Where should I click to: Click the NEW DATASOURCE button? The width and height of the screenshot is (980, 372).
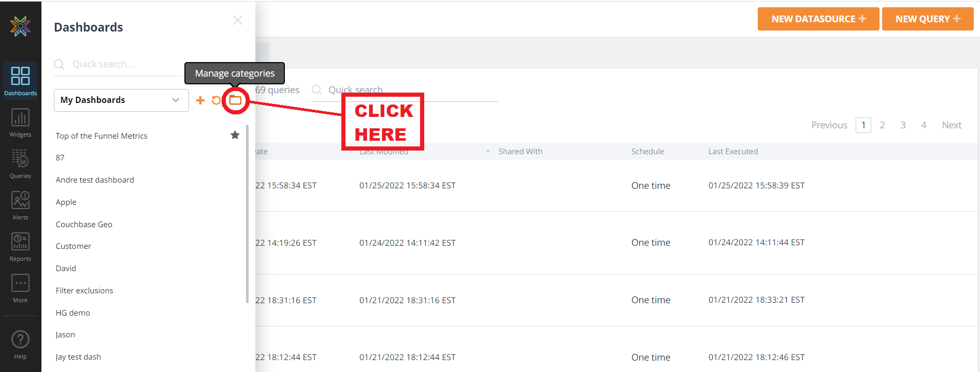click(818, 19)
